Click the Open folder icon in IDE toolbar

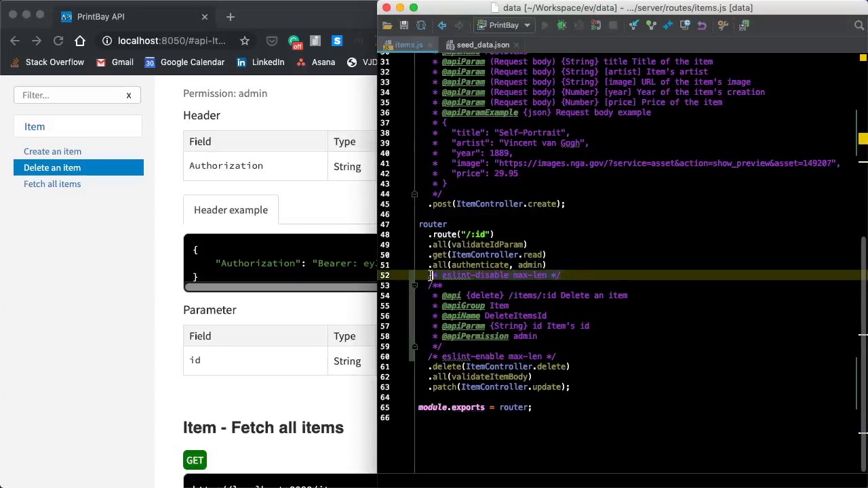click(387, 26)
